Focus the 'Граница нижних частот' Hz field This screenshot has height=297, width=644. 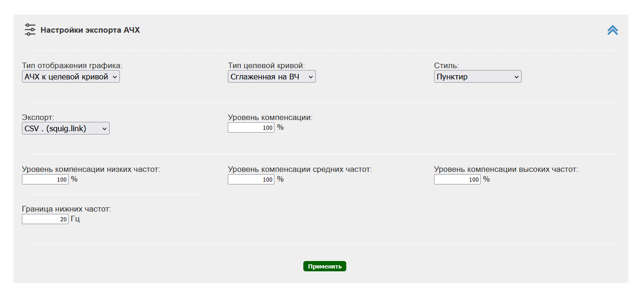point(45,219)
